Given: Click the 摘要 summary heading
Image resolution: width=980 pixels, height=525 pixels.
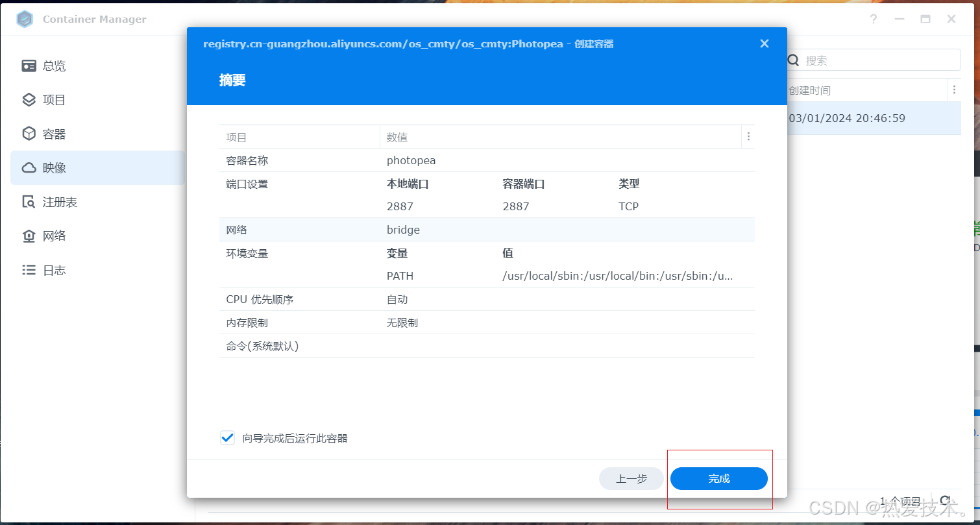Looking at the screenshot, I should pyautogui.click(x=232, y=80).
